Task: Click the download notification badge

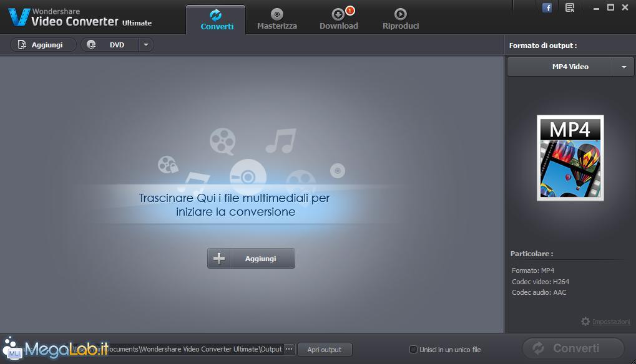Action: pos(350,11)
